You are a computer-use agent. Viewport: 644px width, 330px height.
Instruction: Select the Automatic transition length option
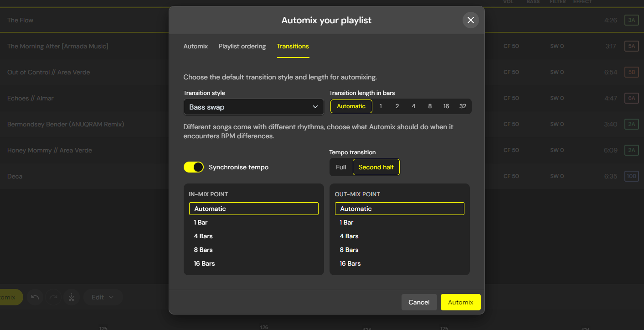[351, 106]
